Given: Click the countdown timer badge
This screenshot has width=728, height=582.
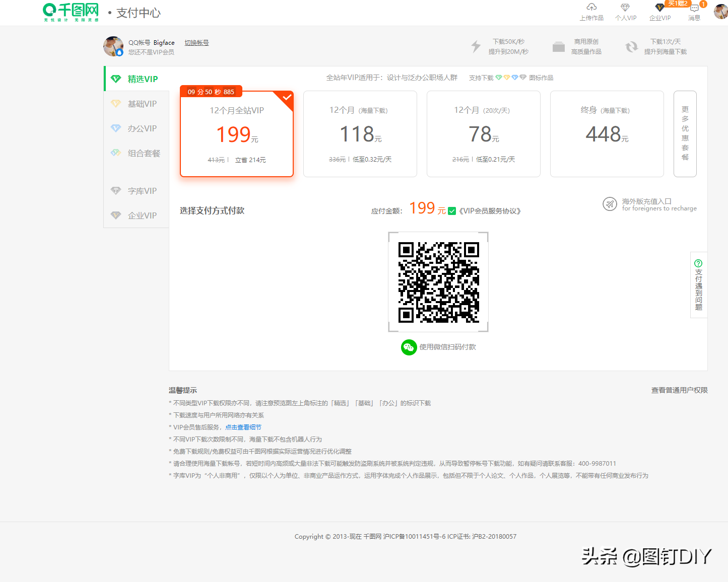Looking at the screenshot, I should (211, 92).
